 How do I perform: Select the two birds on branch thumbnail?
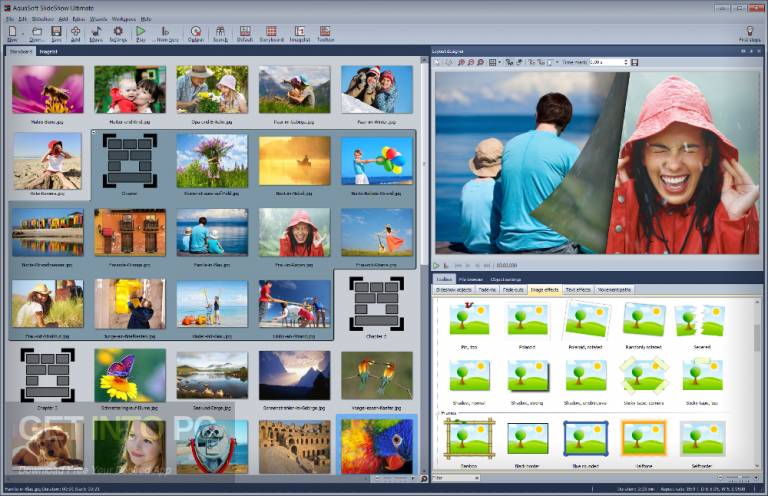pyautogui.click(x=377, y=376)
